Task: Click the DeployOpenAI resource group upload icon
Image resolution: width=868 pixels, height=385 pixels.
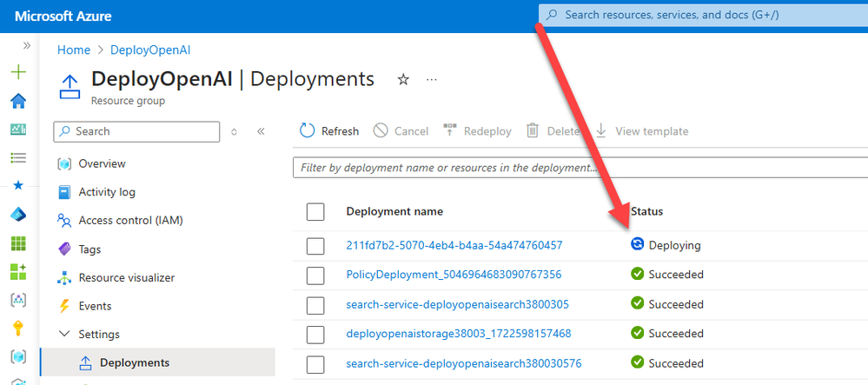Action: 70,87
